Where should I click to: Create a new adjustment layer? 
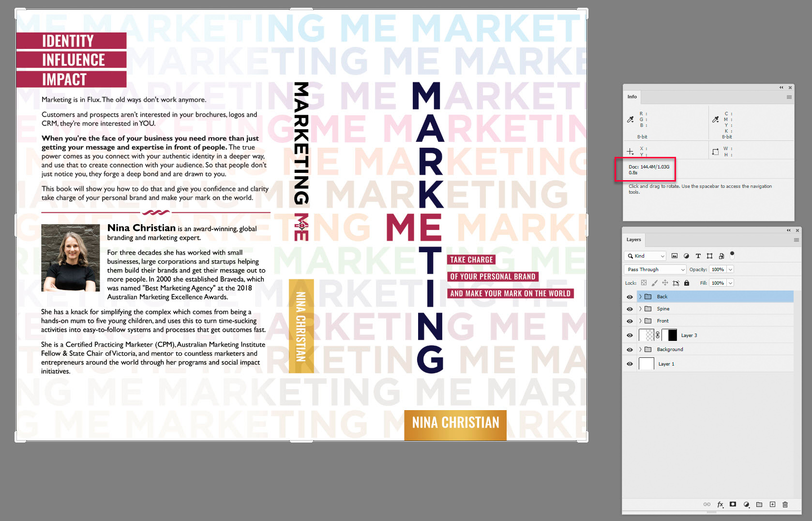tap(746, 504)
